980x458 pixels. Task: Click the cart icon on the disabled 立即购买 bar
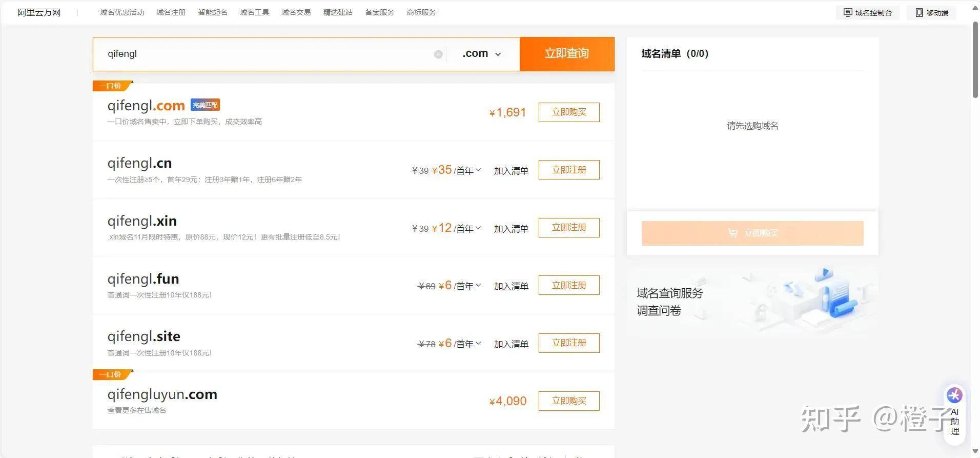click(x=733, y=233)
